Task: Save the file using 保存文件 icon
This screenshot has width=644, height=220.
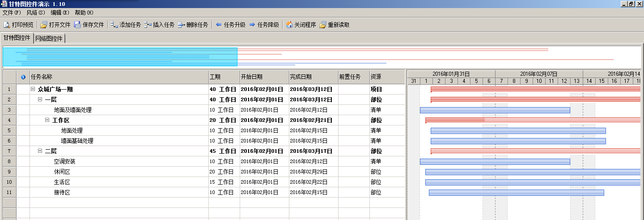Action: (77, 25)
